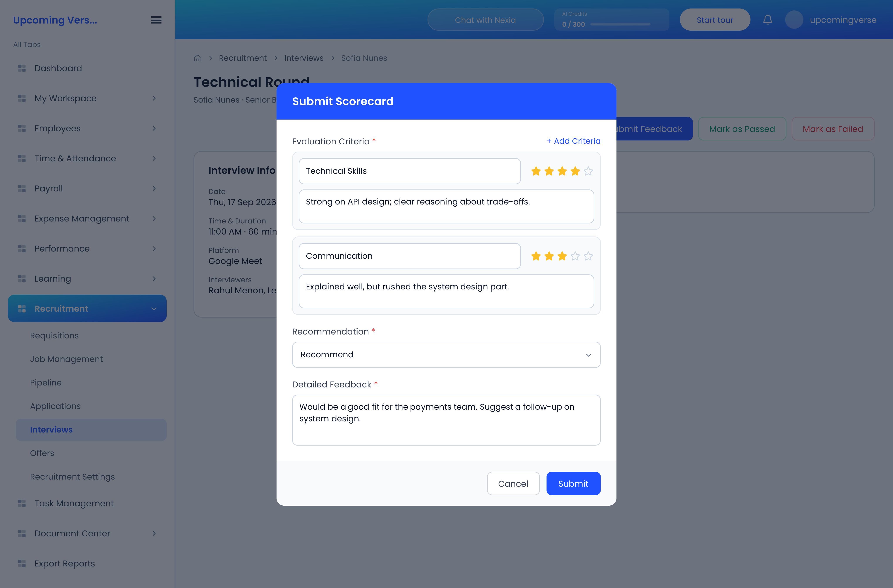Set Communication rating to one star
893x588 pixels.
pos(536,256)
